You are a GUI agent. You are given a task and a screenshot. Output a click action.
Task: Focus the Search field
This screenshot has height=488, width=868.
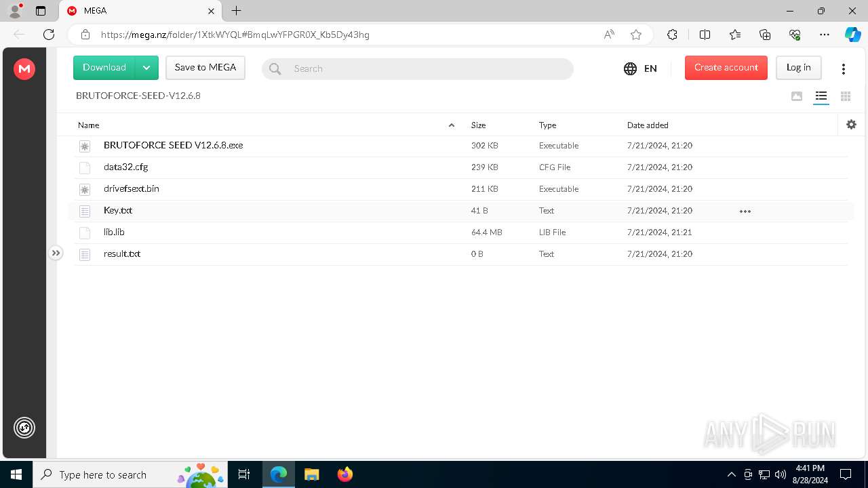(x=418, y=68)
